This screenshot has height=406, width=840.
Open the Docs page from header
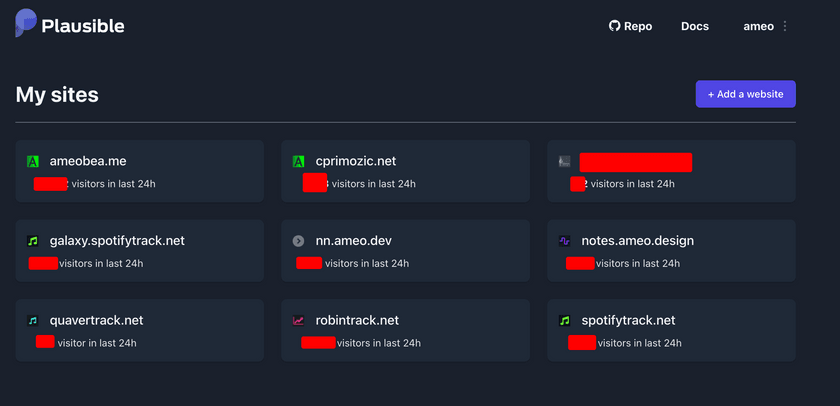[x=694, y=26]
